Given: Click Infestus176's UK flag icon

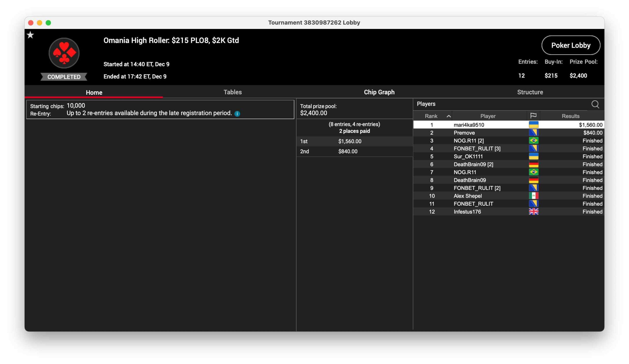Looking at the screenshot, I should pos(533,212).
